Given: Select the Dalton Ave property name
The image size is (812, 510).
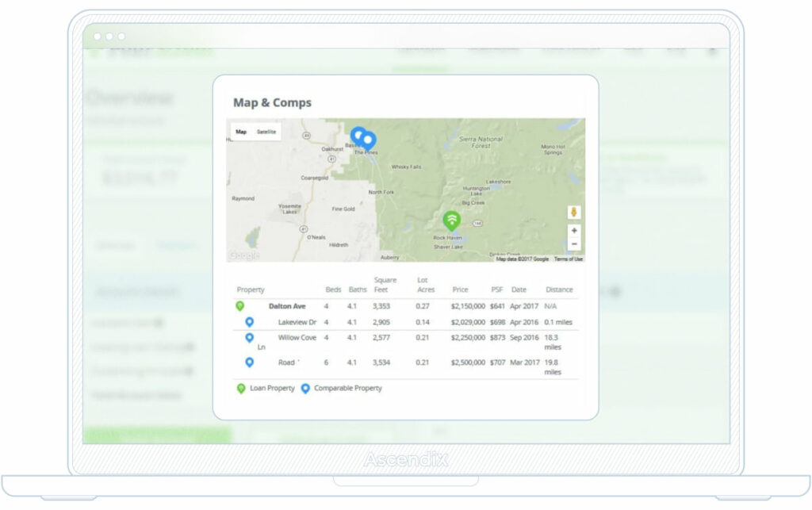Looking at the screenshot, I should [x=287, y=306].
